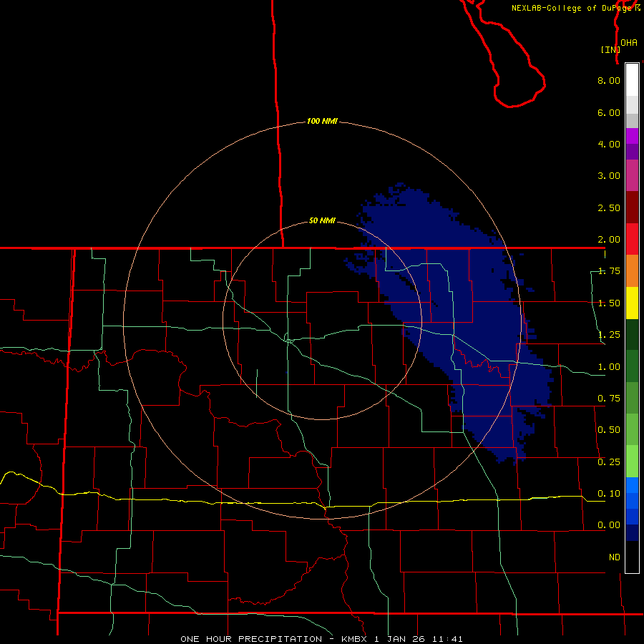Screen dimensions: 644x644
Task: Click the 1.75 legend value
Action: (609, 271)
